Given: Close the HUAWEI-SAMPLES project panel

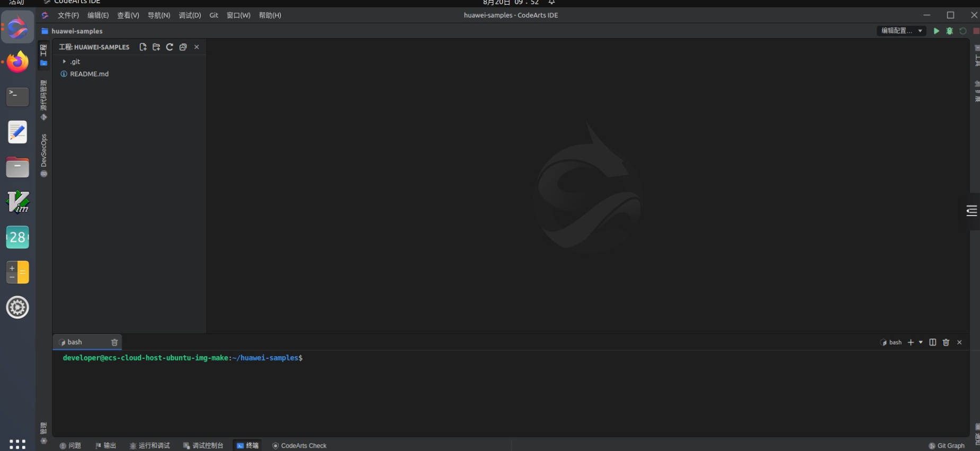Looking at the screenshot, I should click(197, 47).
